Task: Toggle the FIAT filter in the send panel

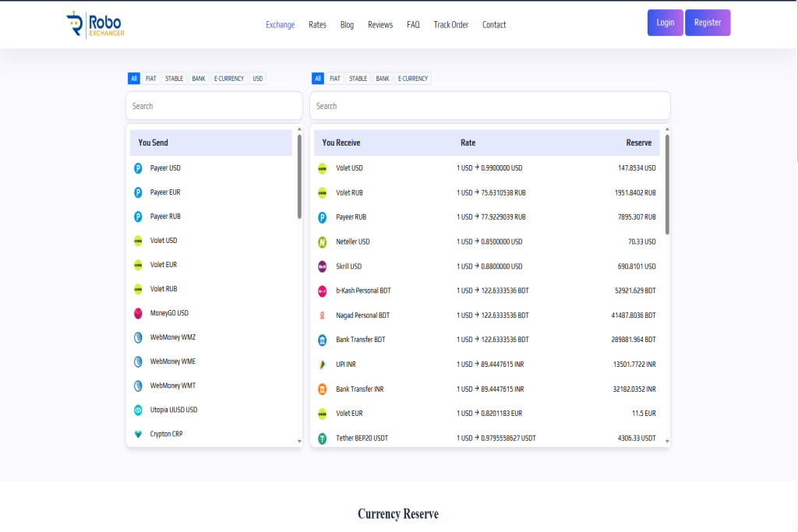Action: [151, 79]
